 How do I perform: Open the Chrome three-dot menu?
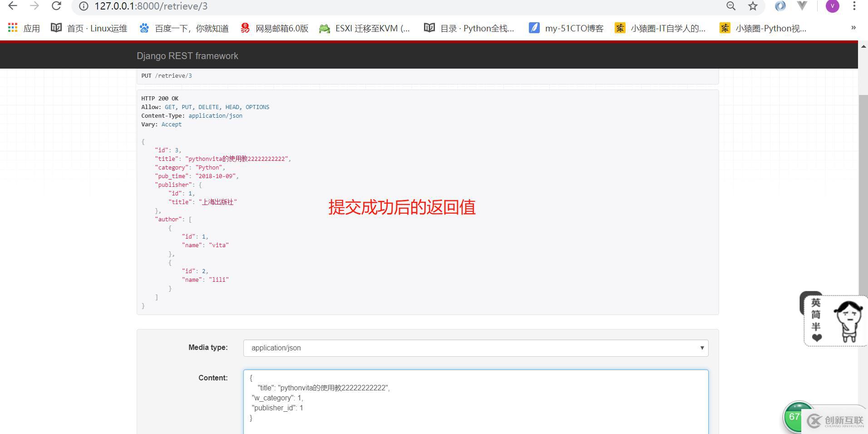point(854,6)
